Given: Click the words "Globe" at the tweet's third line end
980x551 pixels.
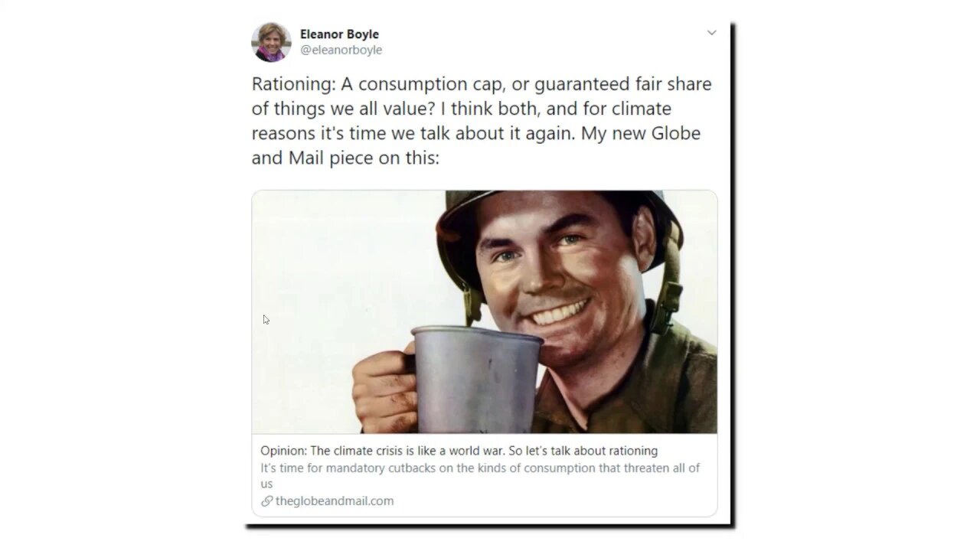Looking at the screenshot, I should point(675,133).
